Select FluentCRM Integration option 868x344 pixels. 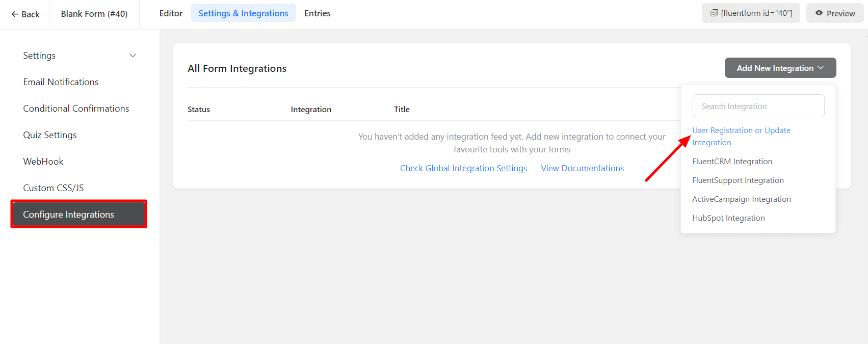[732, 162]
